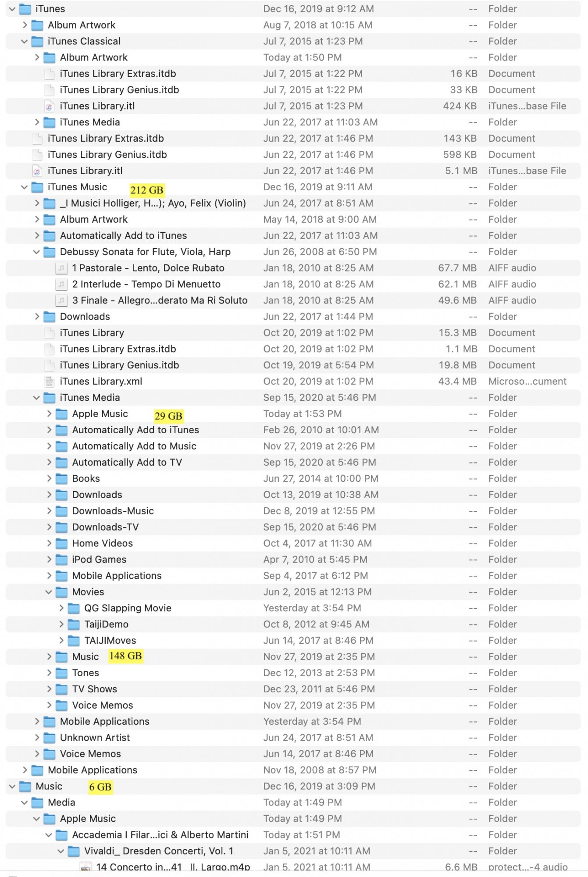Select the top-level 'Music' folder row

[293, 786]
